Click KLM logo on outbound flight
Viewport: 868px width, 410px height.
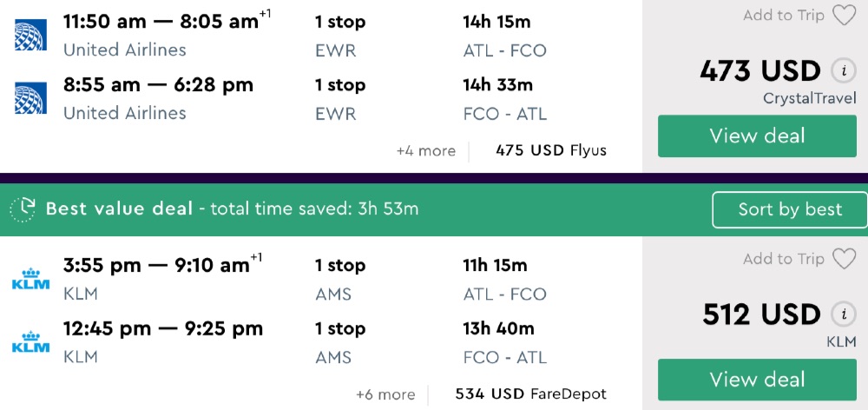pyautogui.click(x=30, y=279)
